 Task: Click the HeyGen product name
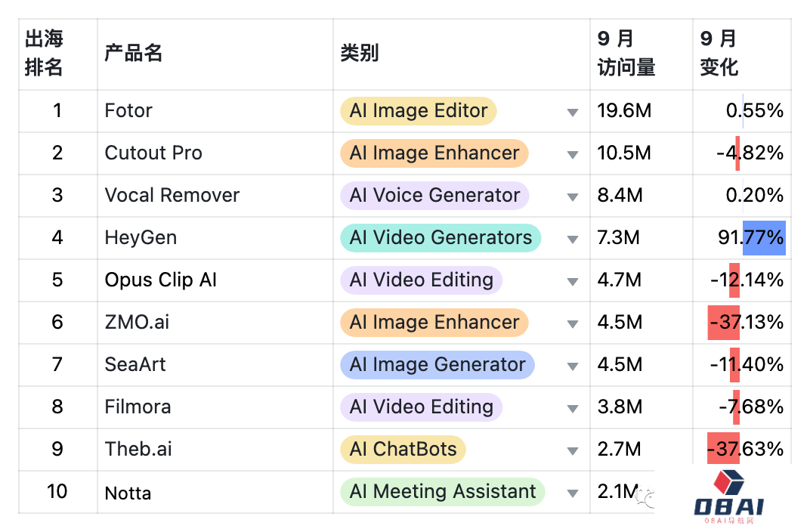[141, 237]
